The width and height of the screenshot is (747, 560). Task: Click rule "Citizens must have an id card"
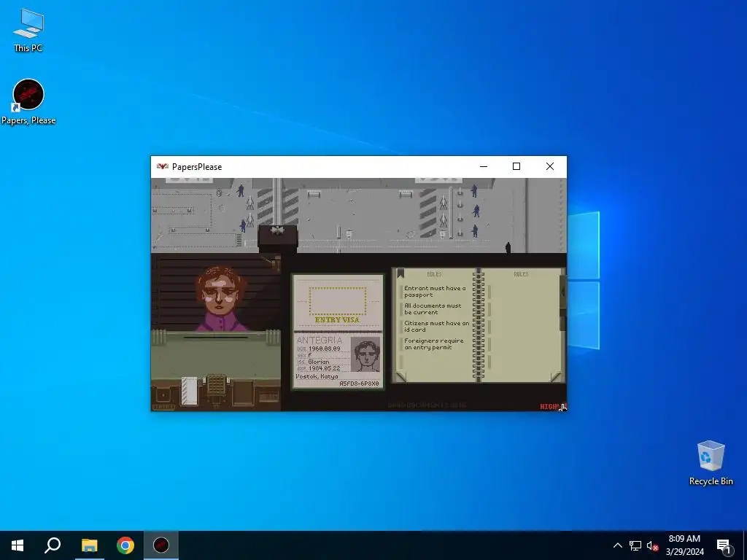[436, 326]
